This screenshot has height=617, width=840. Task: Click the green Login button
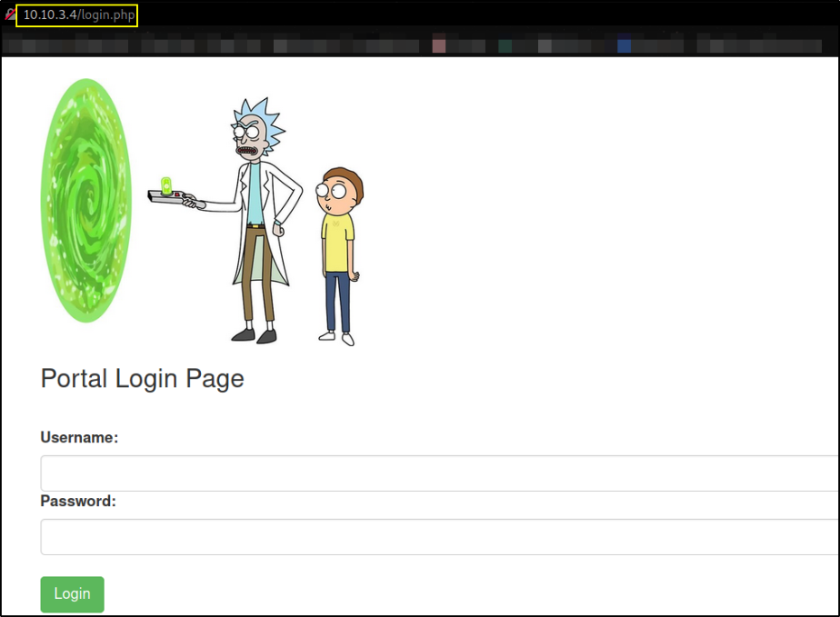tap(73, 594)
